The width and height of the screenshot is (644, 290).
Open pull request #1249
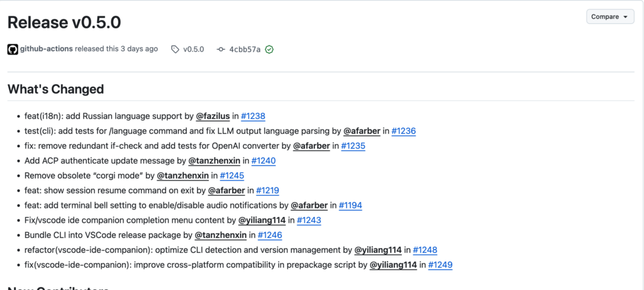click(440, 265)
